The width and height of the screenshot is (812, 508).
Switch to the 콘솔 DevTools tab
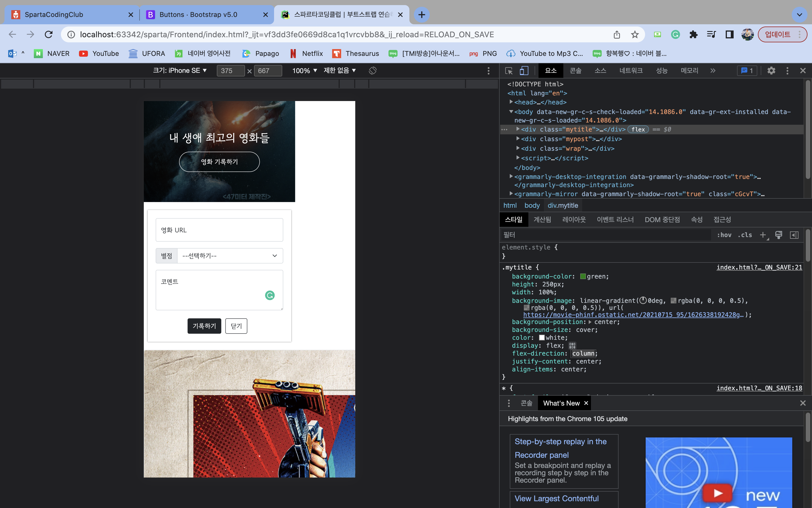[575, 71]
